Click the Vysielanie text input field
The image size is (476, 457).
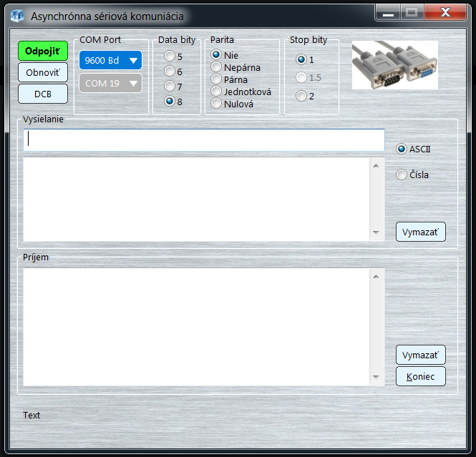click(204, 140)
